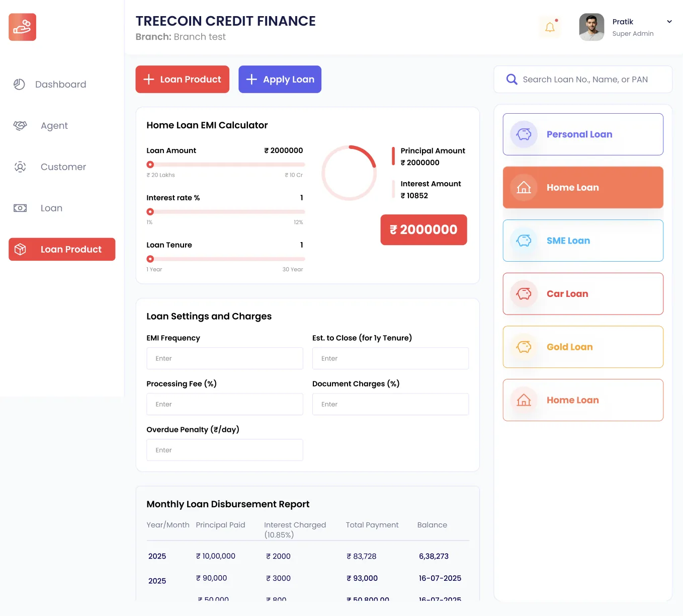Viewport: 683px width, 616px height.
Task: Click the Apply Loan button
Action: click(x=280, y=80)
